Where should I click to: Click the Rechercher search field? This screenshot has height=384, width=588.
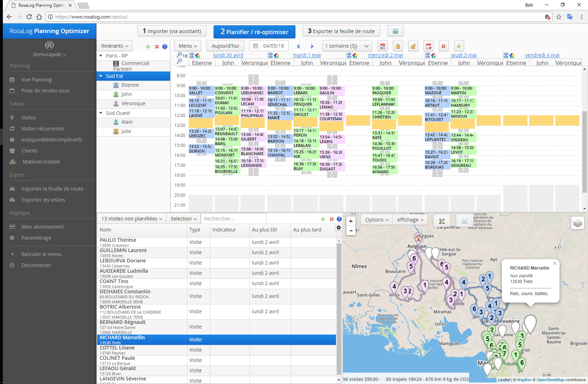click(x=233, y=218)
